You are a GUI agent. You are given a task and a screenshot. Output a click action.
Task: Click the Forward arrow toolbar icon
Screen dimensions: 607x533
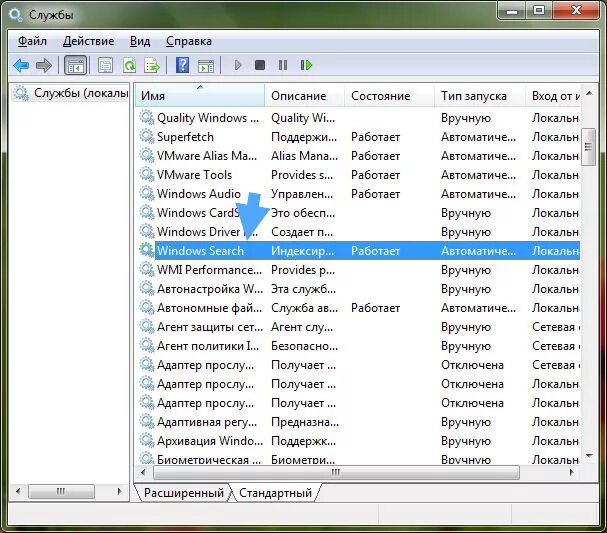click(x=44, y=65)
